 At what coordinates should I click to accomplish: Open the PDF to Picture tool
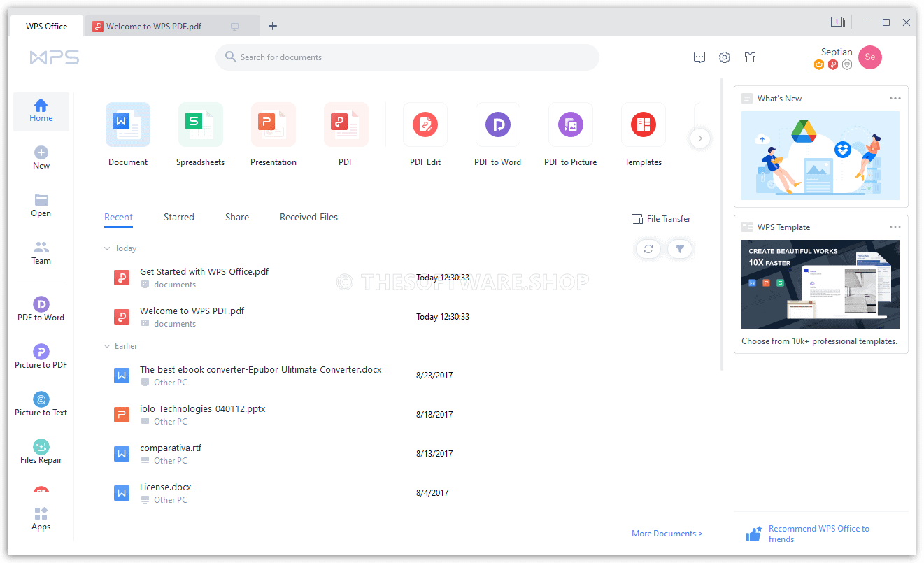[571, 134]
